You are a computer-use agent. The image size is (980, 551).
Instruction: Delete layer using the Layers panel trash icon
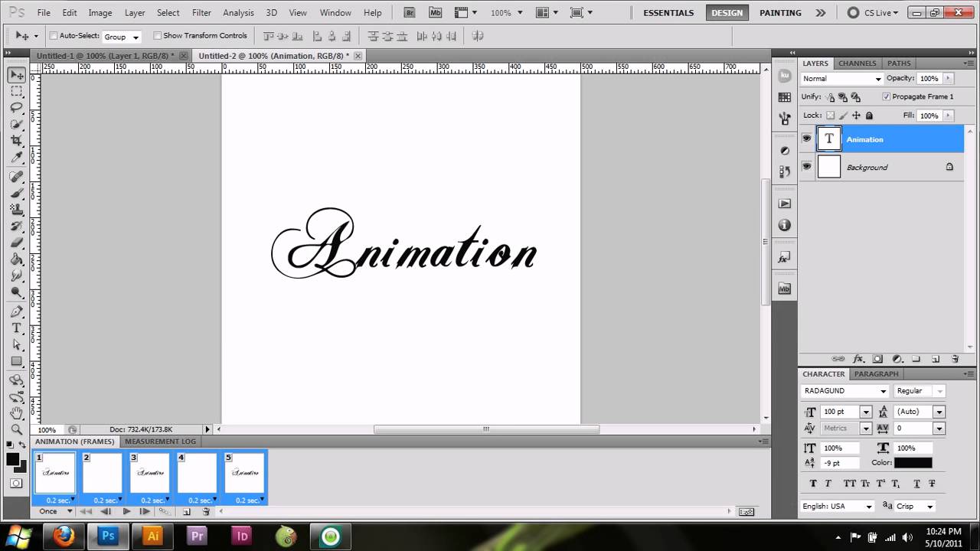click(x=955, y=359)
